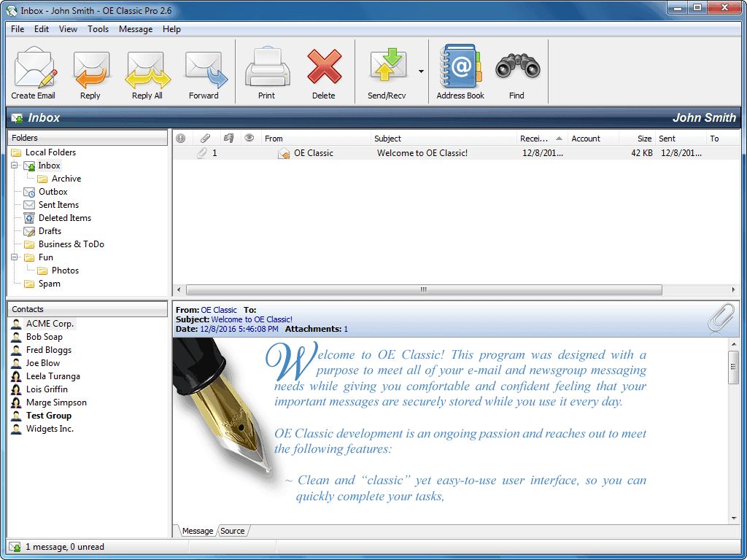Collapse the Fun folder to hide Photos
Screen dimensions: 747x560
click(x=13, y=257)
